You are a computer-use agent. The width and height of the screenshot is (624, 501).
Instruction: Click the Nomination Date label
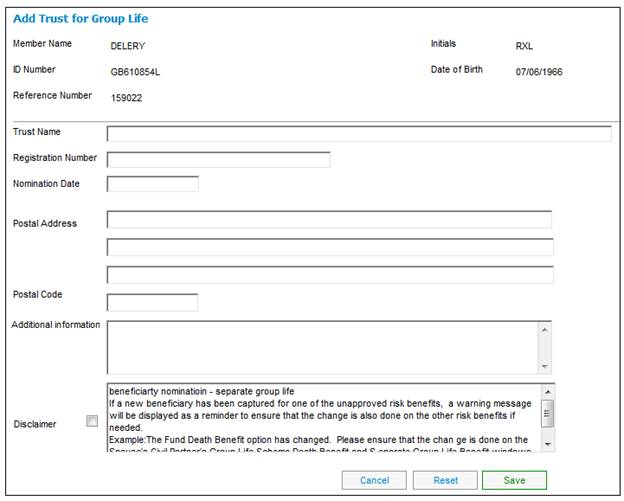(46, 184)
